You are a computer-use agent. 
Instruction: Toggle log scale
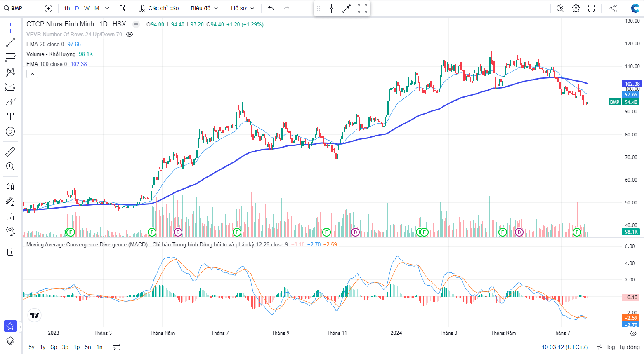point(611,347)
